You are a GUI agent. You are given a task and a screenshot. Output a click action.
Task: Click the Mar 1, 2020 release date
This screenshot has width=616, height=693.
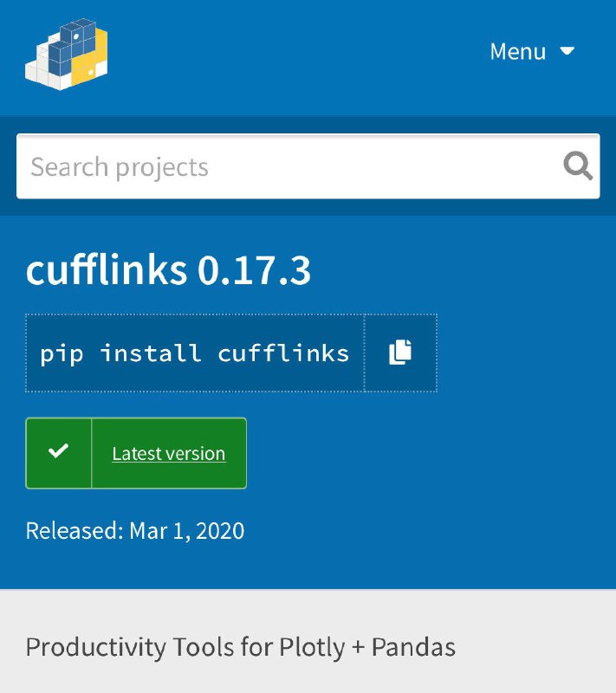click(x=186, y=530)
